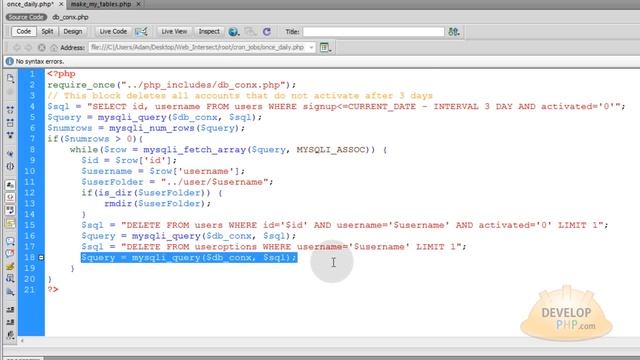The image size is (640, 360).
Task: Click the require_once line of code
Action: click(171, 85)
